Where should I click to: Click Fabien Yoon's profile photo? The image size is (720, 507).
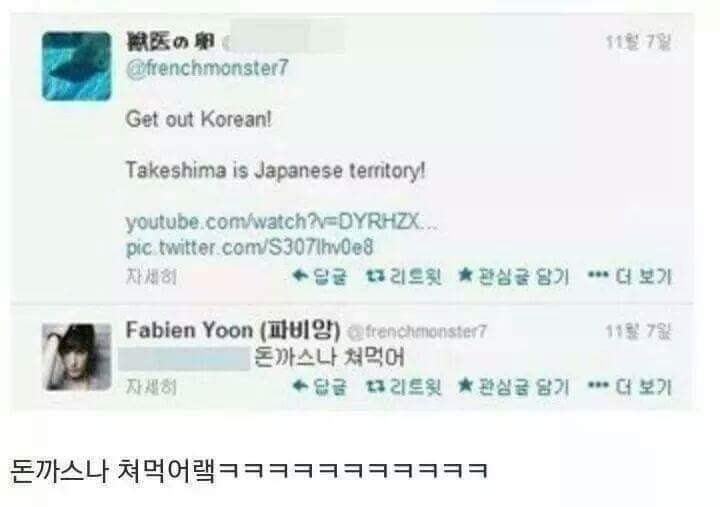[76, 356]
